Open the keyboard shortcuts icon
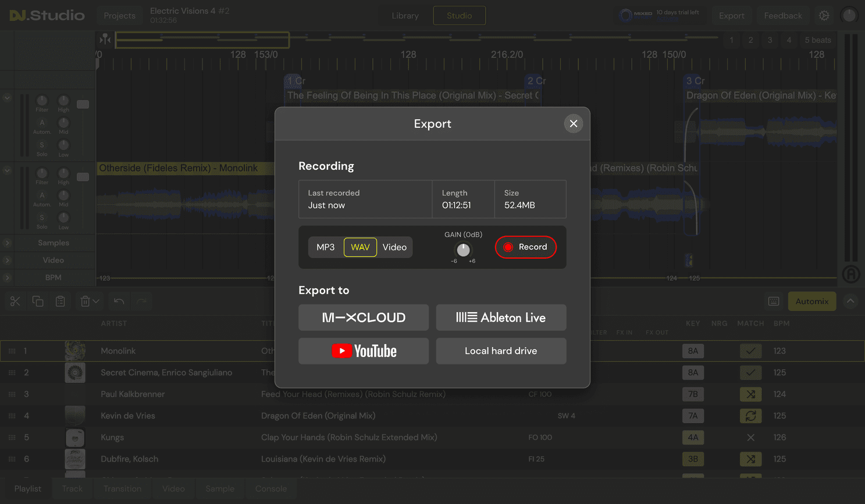Image resolution: width=865 pixels, height=504 pixels. click(774, 301)
